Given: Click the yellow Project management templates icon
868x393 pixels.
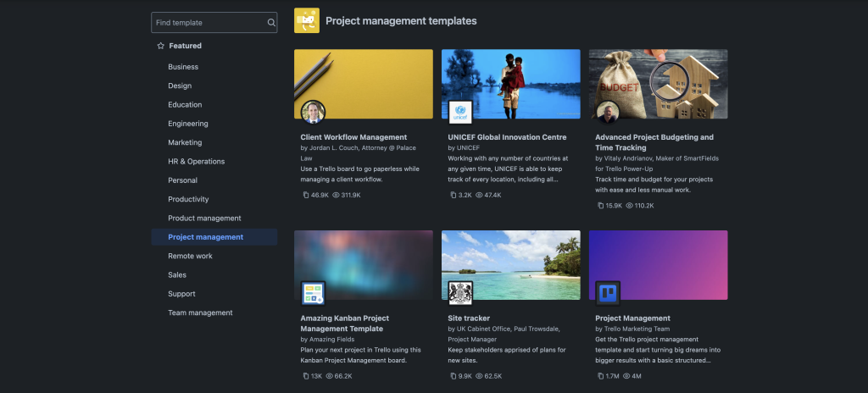Looking at the screenshot, I should 307,20.
